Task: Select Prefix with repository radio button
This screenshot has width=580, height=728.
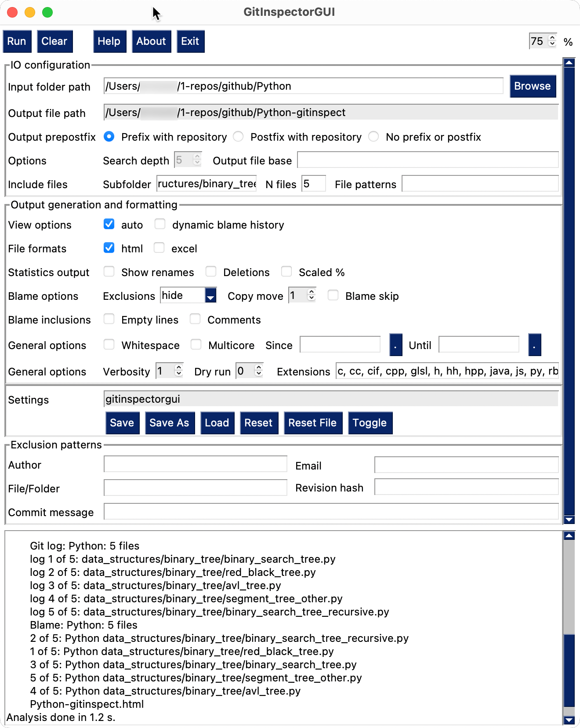Action: (109, 137)
